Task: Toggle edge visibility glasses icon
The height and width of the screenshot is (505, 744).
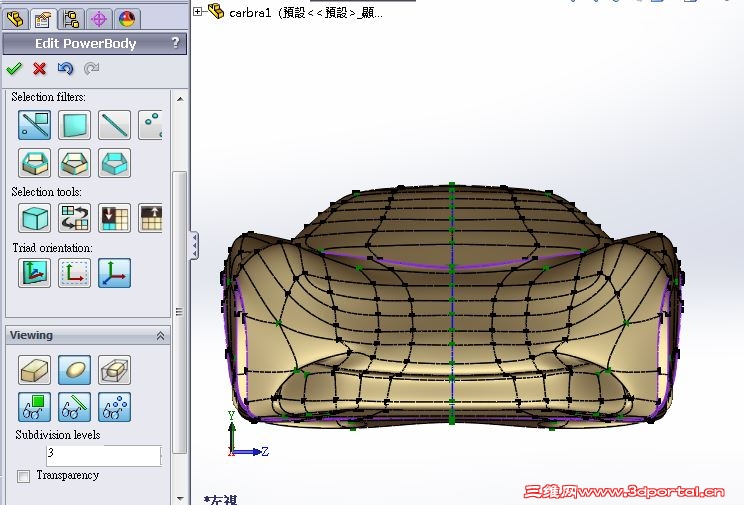Action: pyautogui.click(x=74, y=407)
